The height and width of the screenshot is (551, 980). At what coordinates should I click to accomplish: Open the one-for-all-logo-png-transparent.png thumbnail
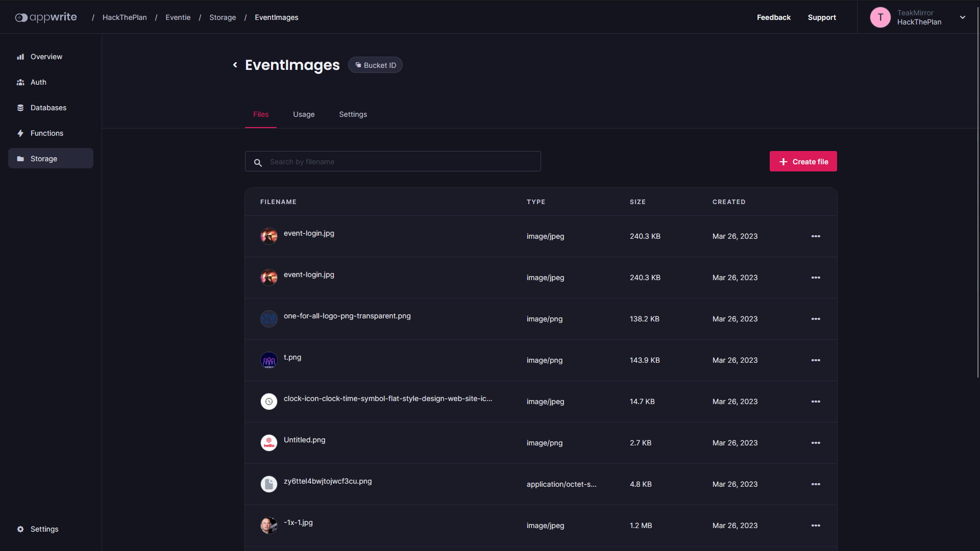(269, 319)
